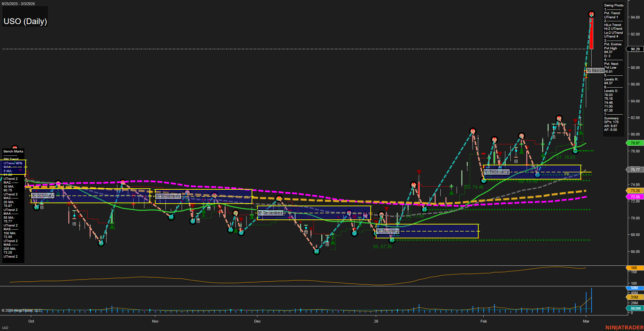Select the M:January monthly zone label
The image size is (644, 331).
coord(388,231)
